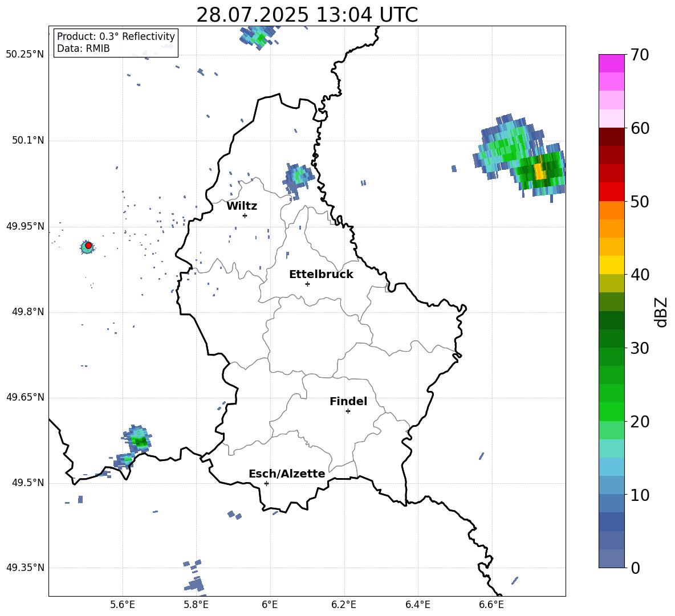Click the cross marker under Ettelbruck

(x=307, y=284)
